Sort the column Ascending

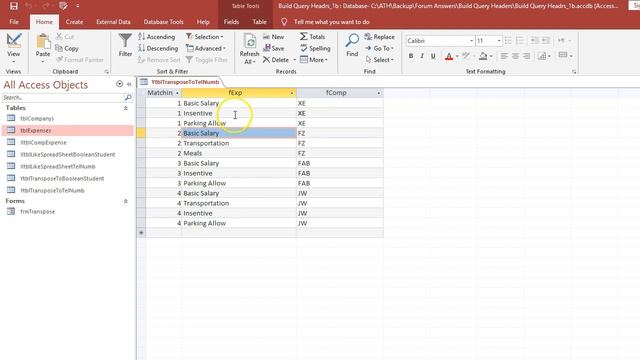[x=157, y=37]
